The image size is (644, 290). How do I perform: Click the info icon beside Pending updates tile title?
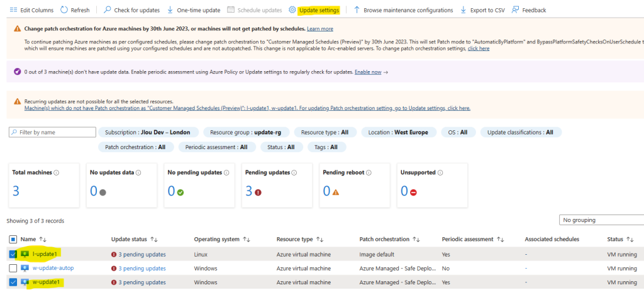tap(294, 173)
